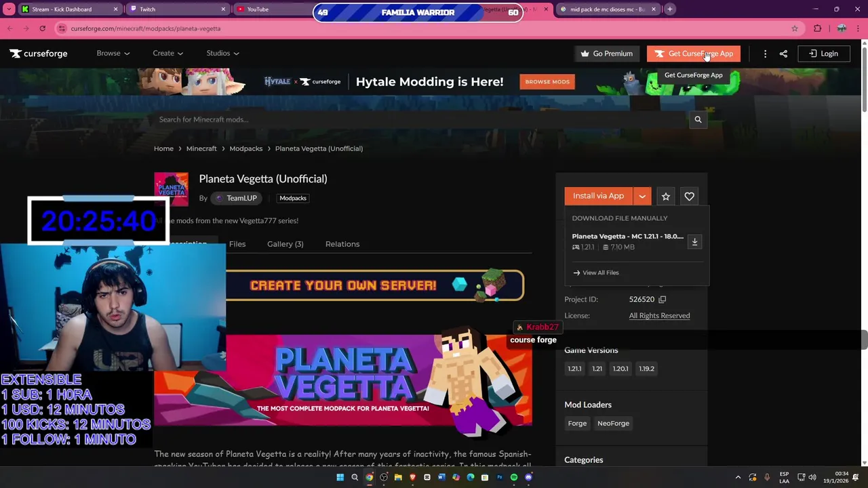The width and height of the screenshot is (868, 488).
Task: Copy the project ID 526520
Action: coord(663,299)
